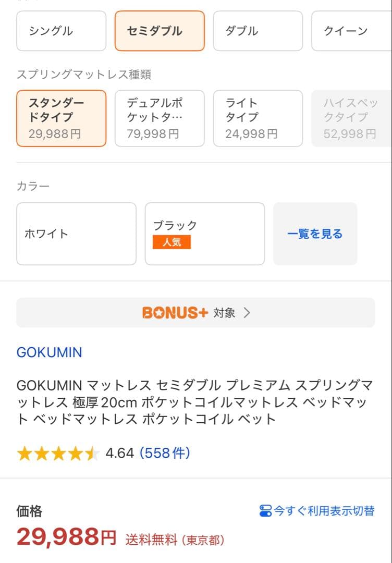Select the ライトタイプ 24,998円 mattress

point(258,118)
